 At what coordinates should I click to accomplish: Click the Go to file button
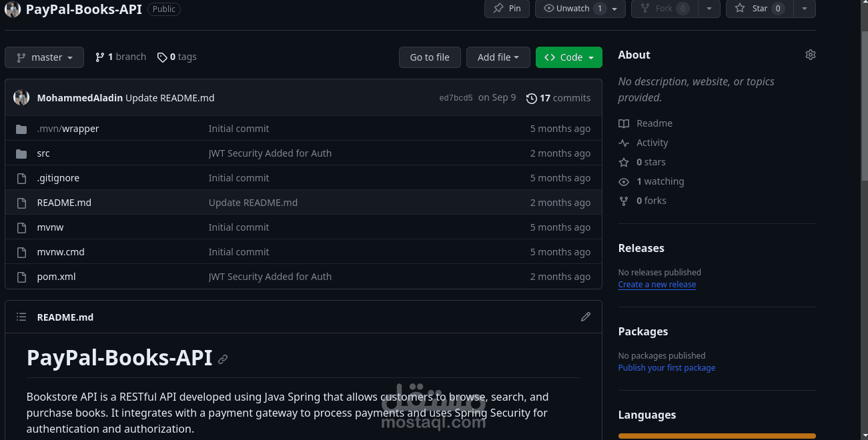tap(430, 57)
